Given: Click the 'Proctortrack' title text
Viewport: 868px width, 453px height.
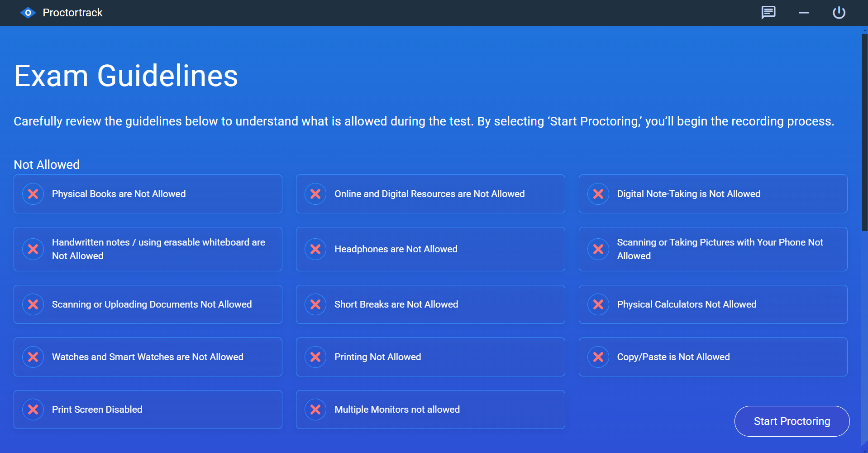Looking at the screenshot, I should [73, 13].
